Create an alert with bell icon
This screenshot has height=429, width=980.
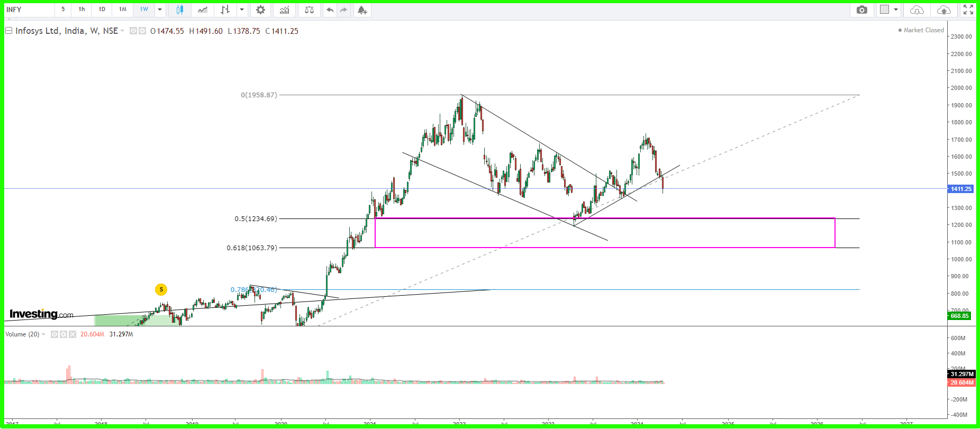click(x=362, y=10)
